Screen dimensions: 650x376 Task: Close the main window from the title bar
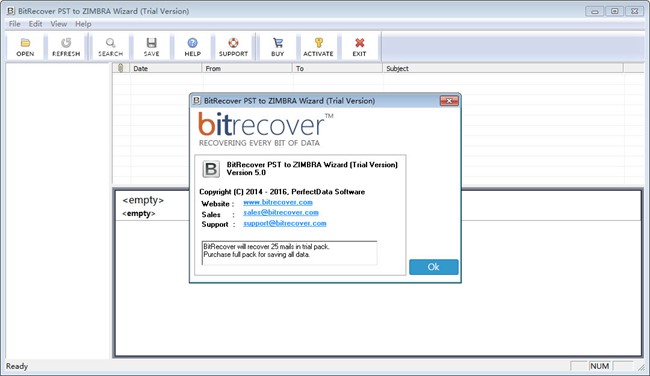pyautogui.click(x=634, y=11)
